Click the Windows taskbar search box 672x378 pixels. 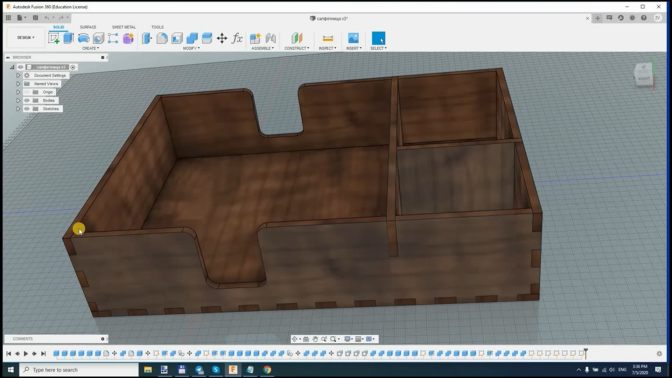point(80,369)
